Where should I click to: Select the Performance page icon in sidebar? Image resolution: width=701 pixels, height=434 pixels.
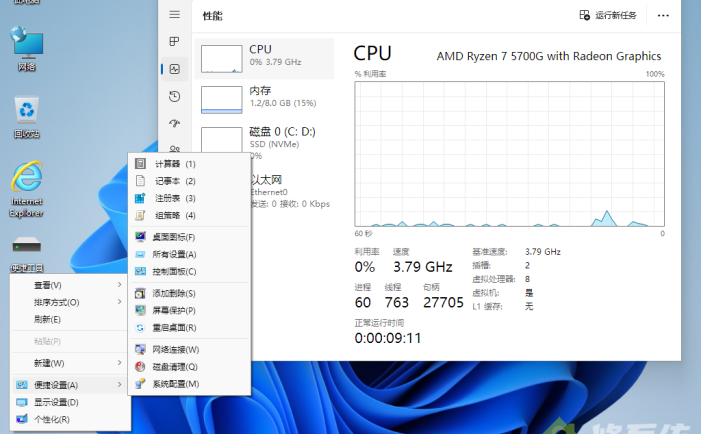(175, 69)
